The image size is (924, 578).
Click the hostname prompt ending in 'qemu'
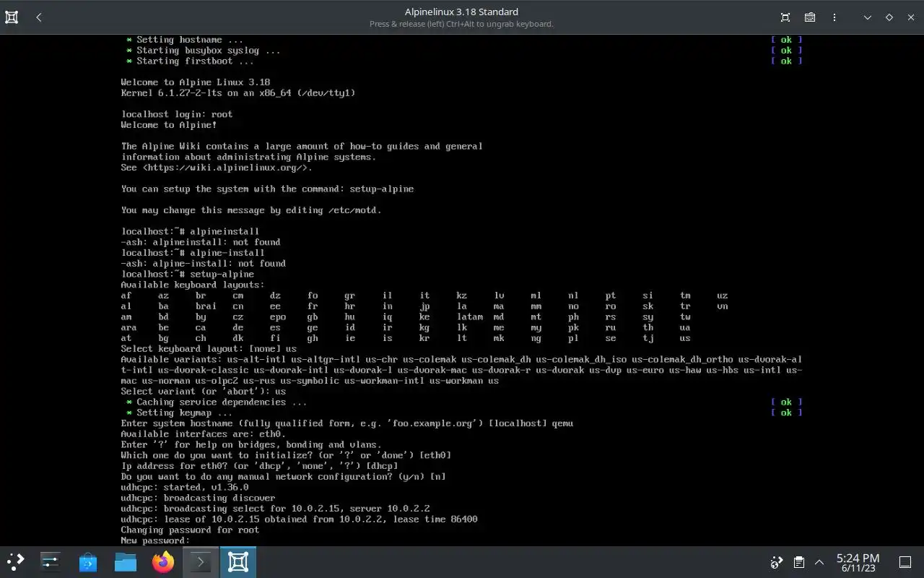(x=347, y=423)
